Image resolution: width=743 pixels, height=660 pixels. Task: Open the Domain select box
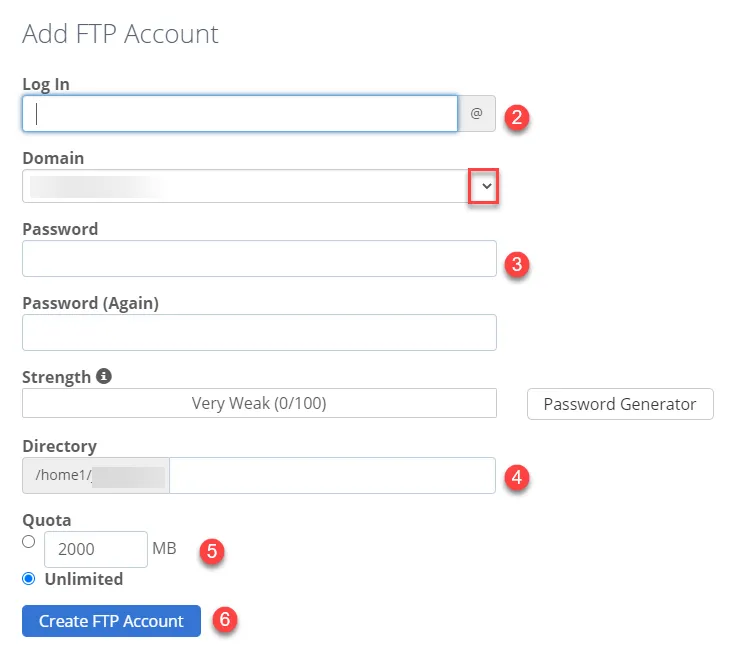259,186
